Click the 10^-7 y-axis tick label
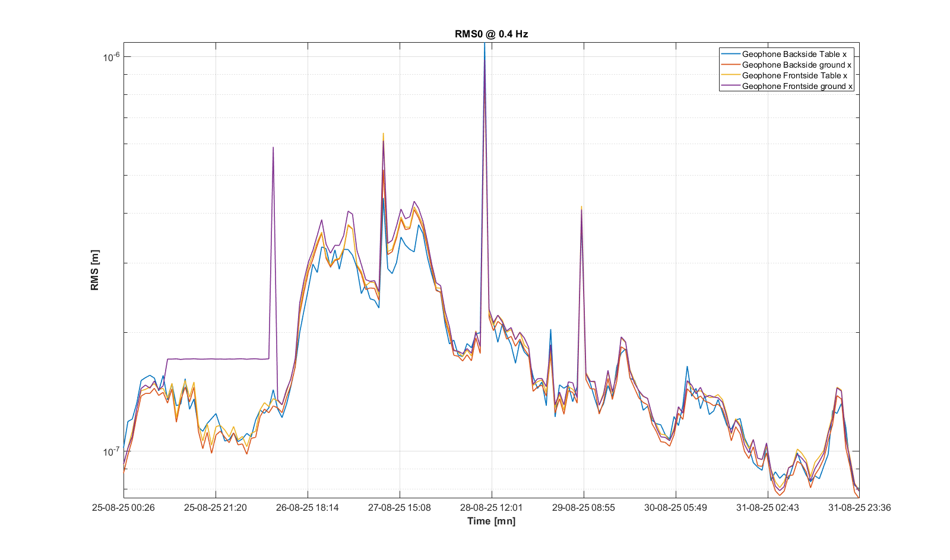 pos(112,452)
